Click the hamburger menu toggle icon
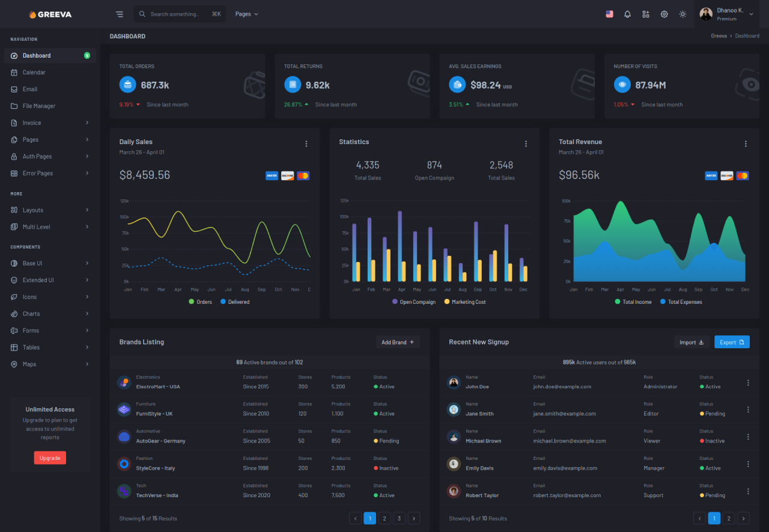The width and height of the screenshot is (769, 532). click(x=120, y=14)
